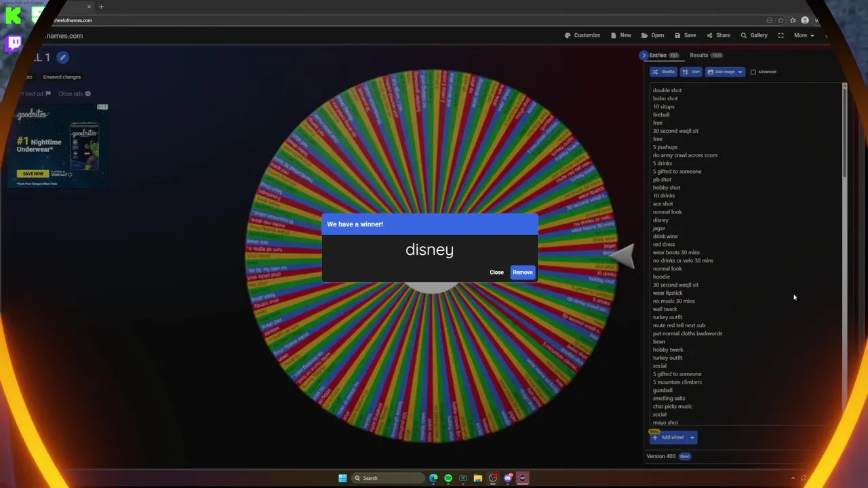Click the 'put normal cloths backwords' entry
This screenshot has width=868, height=488.
click(x=688, y=333)
